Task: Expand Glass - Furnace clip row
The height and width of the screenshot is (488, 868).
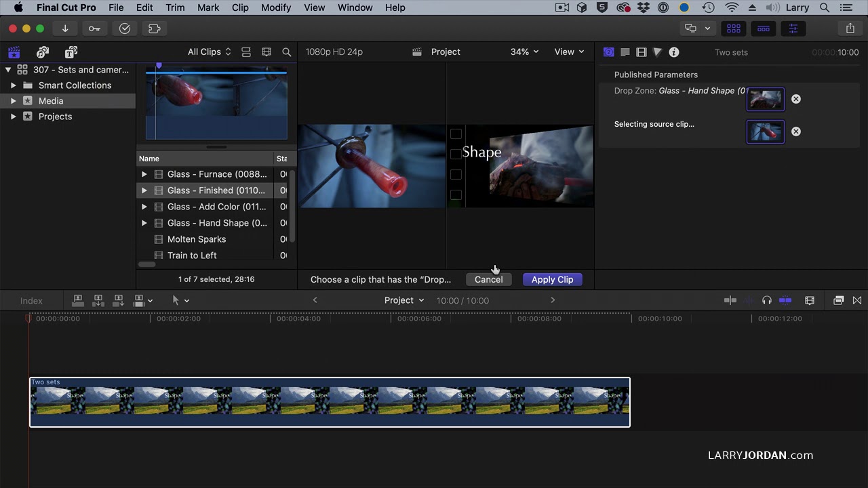Action: coord(144,174)
